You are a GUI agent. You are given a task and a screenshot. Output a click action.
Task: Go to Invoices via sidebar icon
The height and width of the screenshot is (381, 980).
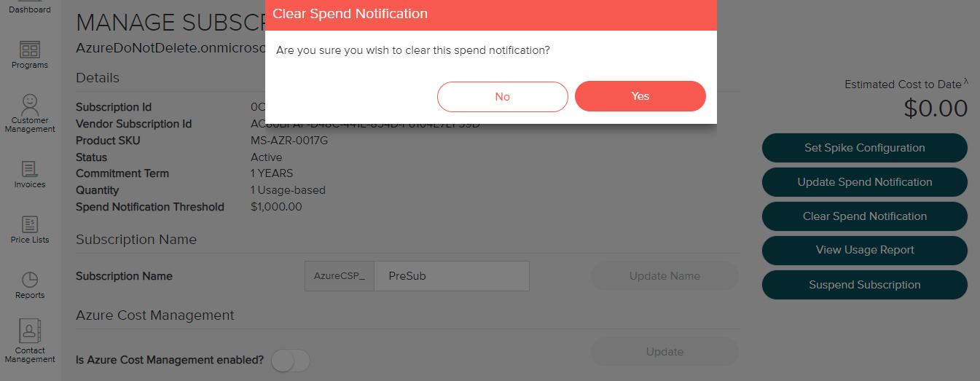tap(30, 170)
